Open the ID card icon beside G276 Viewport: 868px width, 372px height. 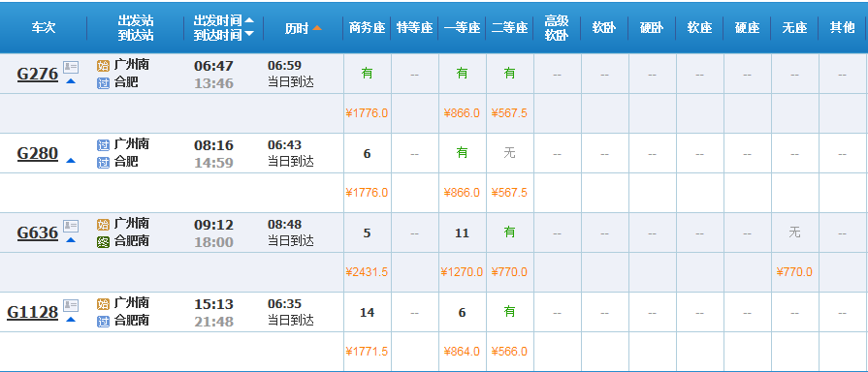click(71, 68)
